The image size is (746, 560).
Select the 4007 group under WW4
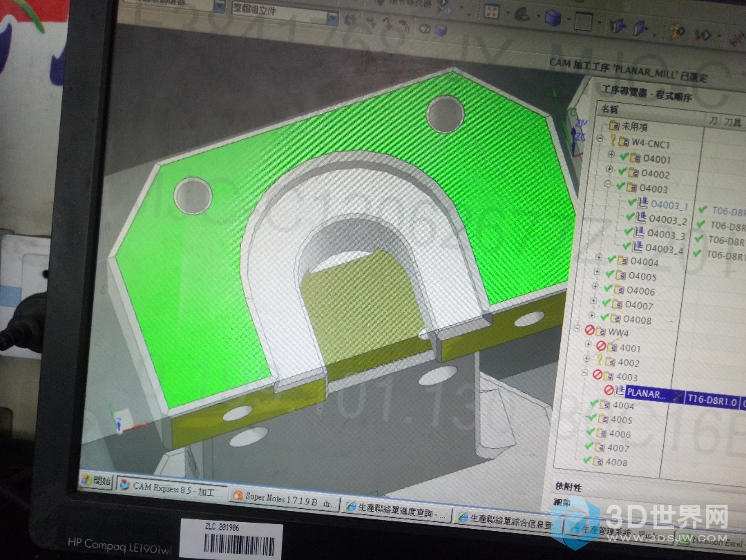tap(618, 447)
